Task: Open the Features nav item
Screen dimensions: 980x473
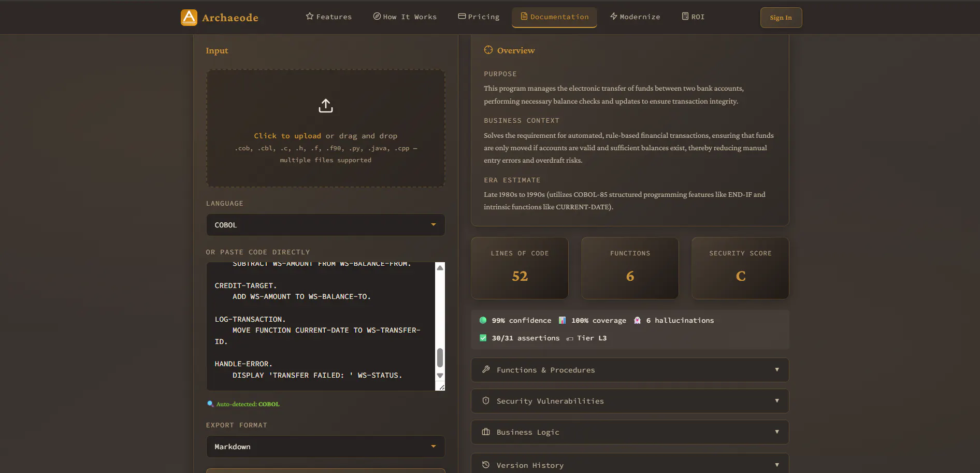Action: coord(329,17)
